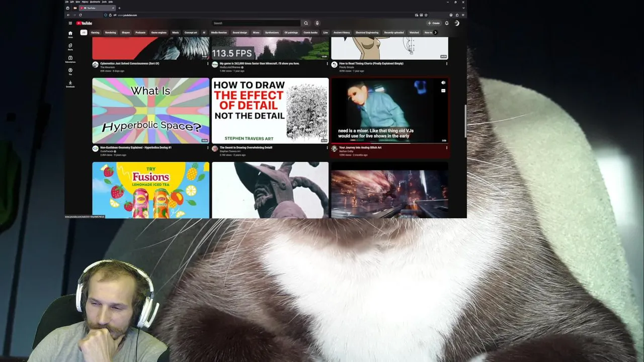The width and height of the screenshot is (644, 362).
Task: Open options for Secret to Drawing Overwhelming Detail
Action: [328, 148]
